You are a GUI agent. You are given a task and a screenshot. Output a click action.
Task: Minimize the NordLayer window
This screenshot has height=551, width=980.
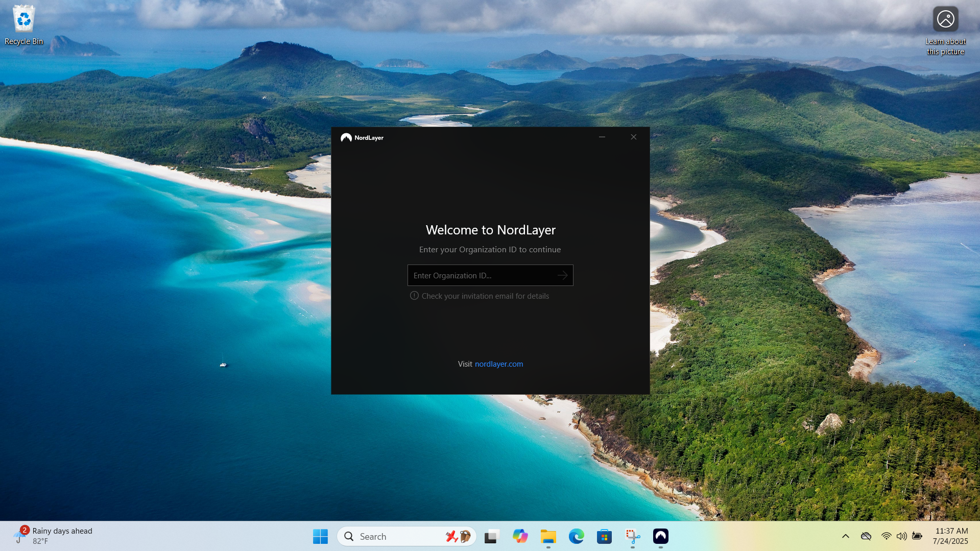point(602,137)
